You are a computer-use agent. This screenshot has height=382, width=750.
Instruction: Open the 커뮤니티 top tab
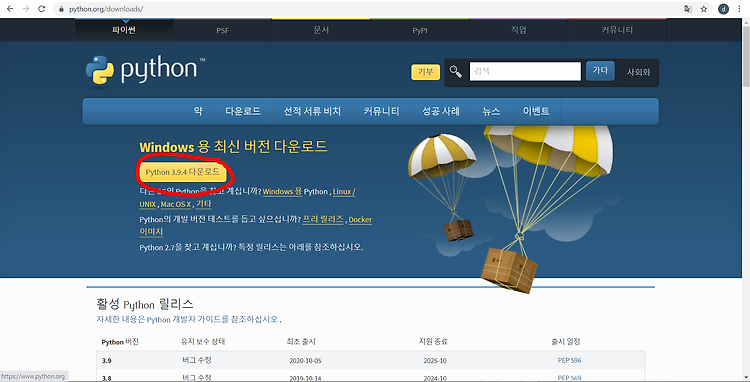pyautogui.click(x=617, y=30)
